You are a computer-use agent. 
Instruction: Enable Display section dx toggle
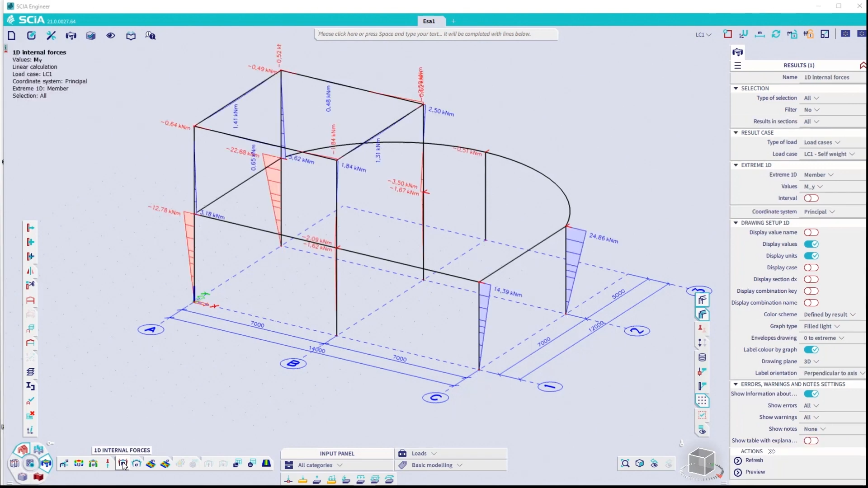[x=811, y=279]
